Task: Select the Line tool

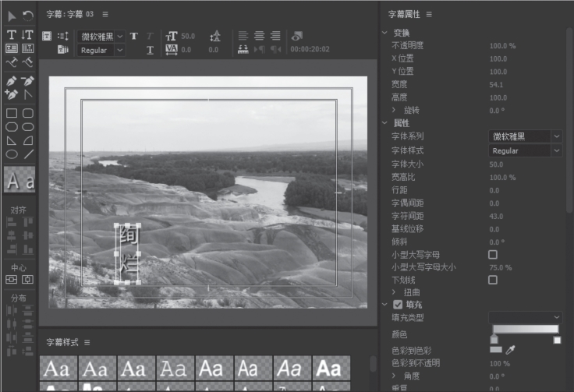Action: [28, 154]
